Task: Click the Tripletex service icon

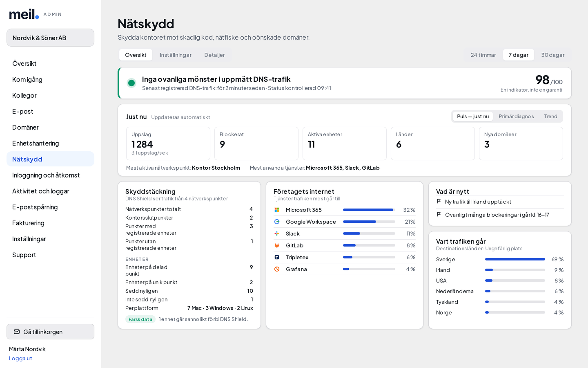Action: (277, 257)
